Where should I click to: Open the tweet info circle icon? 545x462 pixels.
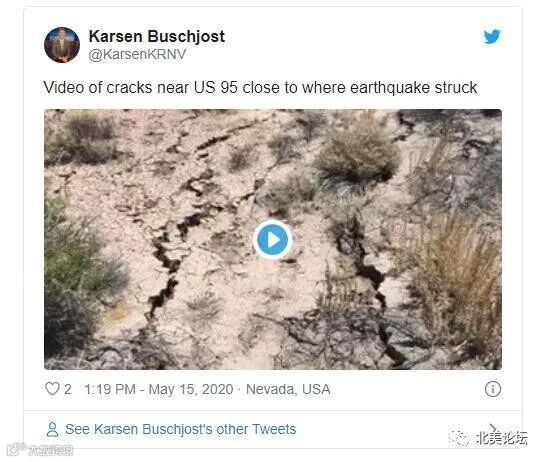click(x=493, y=389)
